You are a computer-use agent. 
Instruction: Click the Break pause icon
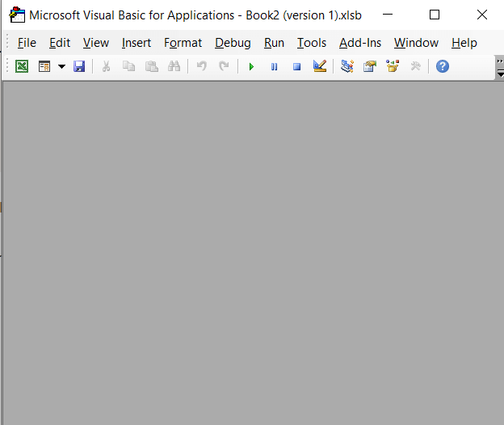274,66
